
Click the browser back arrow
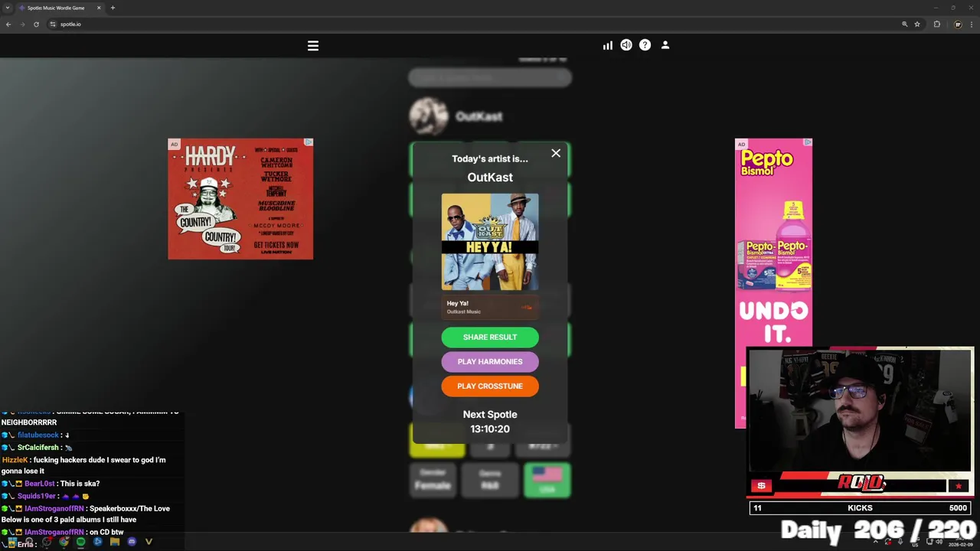(x=8, y=24)
